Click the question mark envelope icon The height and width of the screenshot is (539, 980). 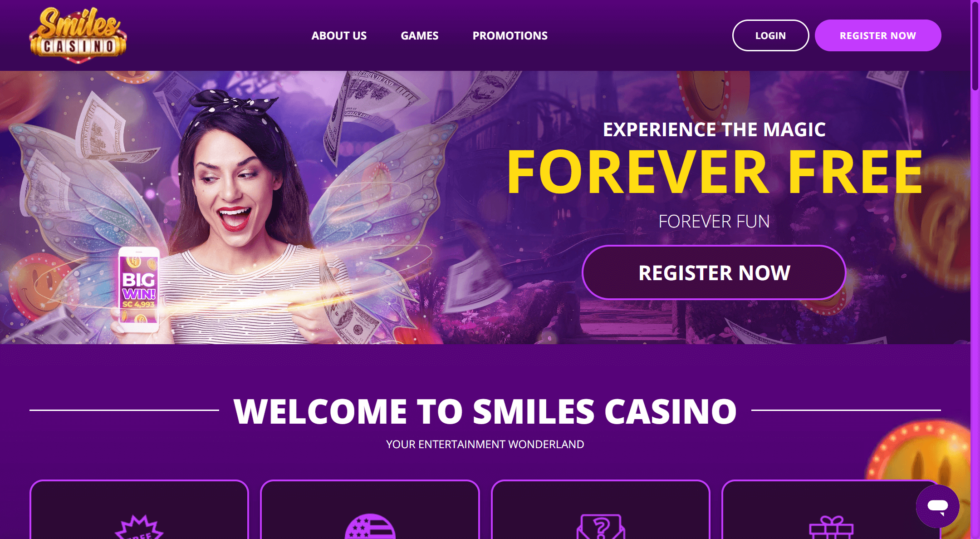(601, 527)
